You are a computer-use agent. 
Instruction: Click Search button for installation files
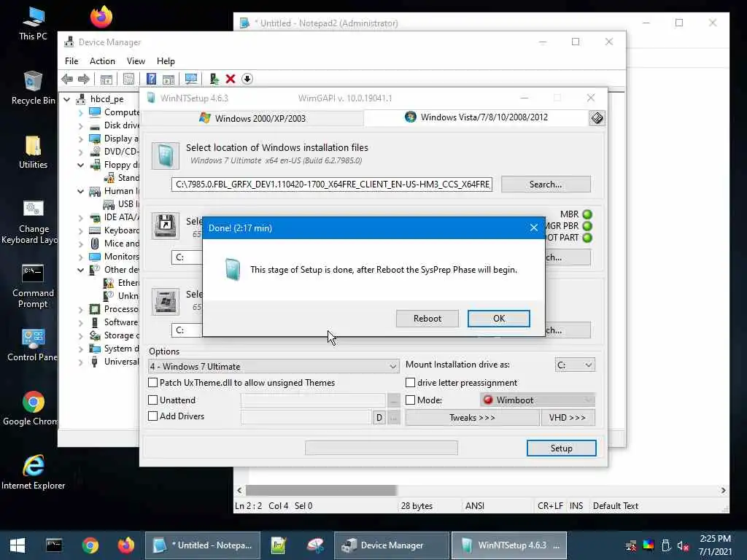pos(546,184)
